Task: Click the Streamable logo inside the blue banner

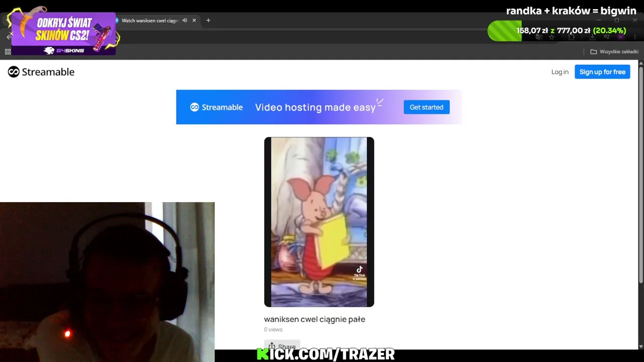Action: (x=216, y=107)
